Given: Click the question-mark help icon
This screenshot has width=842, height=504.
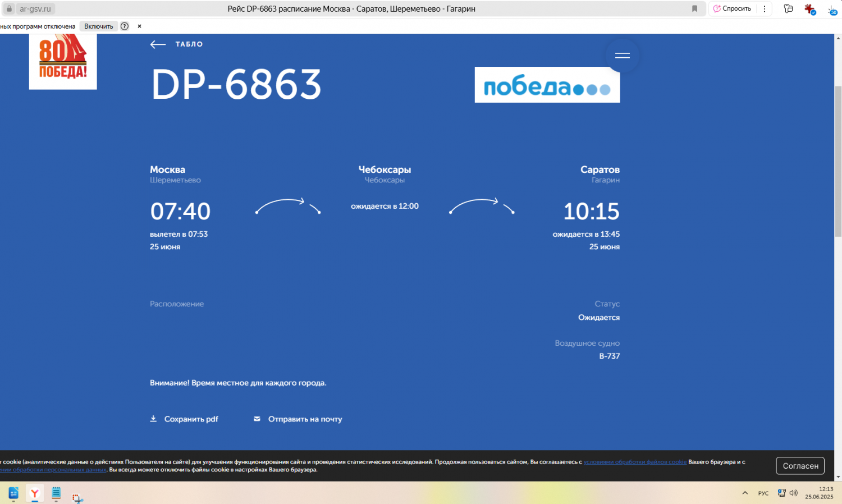Looking at the screenshot, I should click(x=125, y=26).
